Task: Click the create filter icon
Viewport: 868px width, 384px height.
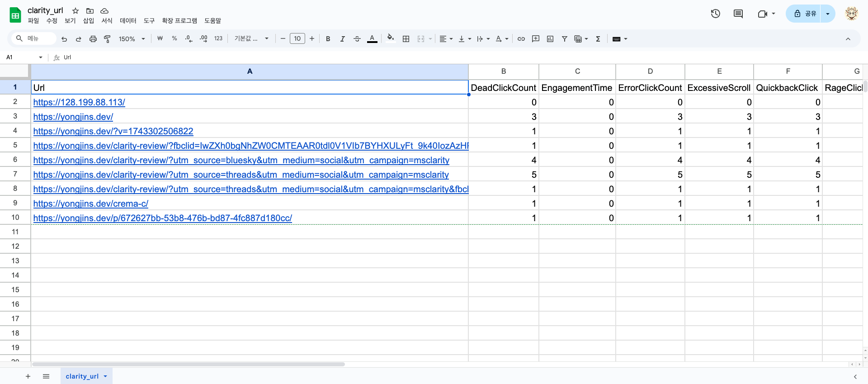Action: (565, 39)
